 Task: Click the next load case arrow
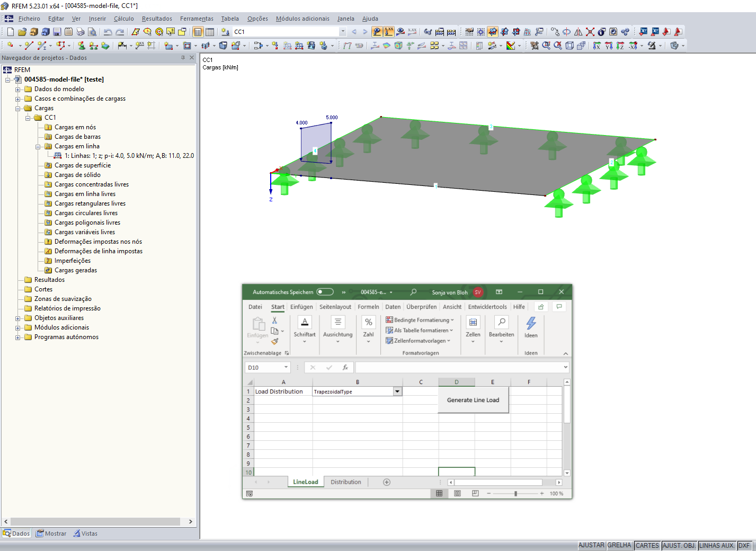[365, 32]
